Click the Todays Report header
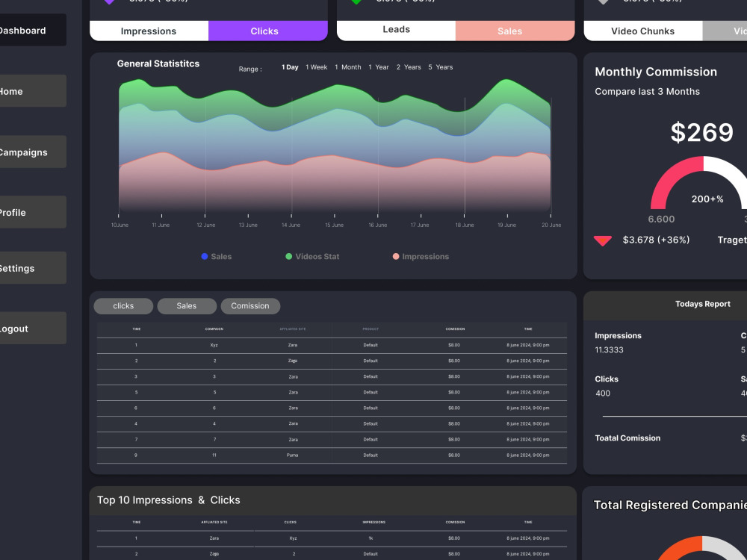Viewport: 747px width, 560px height. [x=703, y=304]
